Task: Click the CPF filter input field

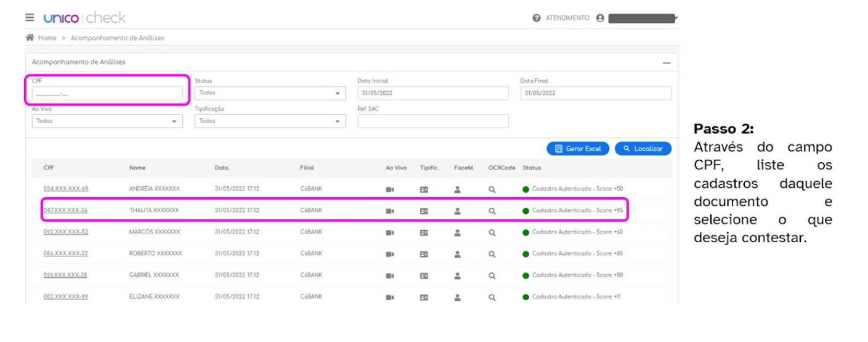Action: pyautogui.click(x=107, y=94)
